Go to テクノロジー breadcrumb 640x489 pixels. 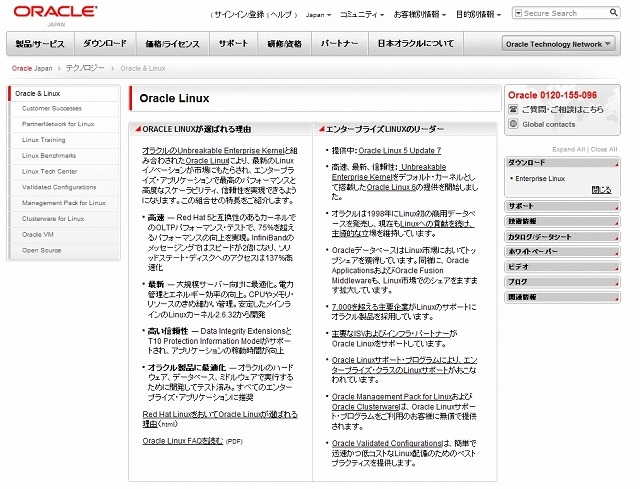coord(85,68)
